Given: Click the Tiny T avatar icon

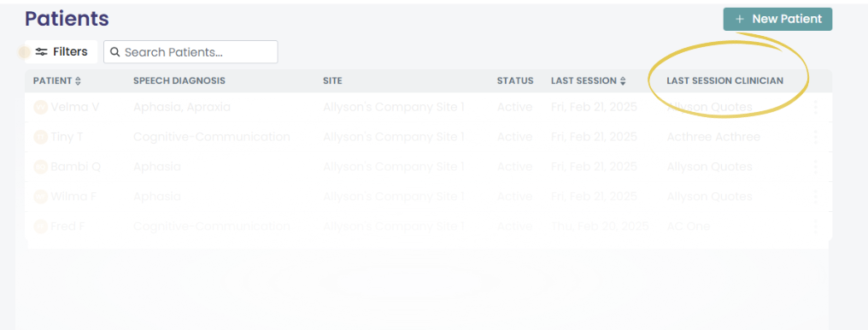Looking at the screenshot, I should click(x=40, y=137).
